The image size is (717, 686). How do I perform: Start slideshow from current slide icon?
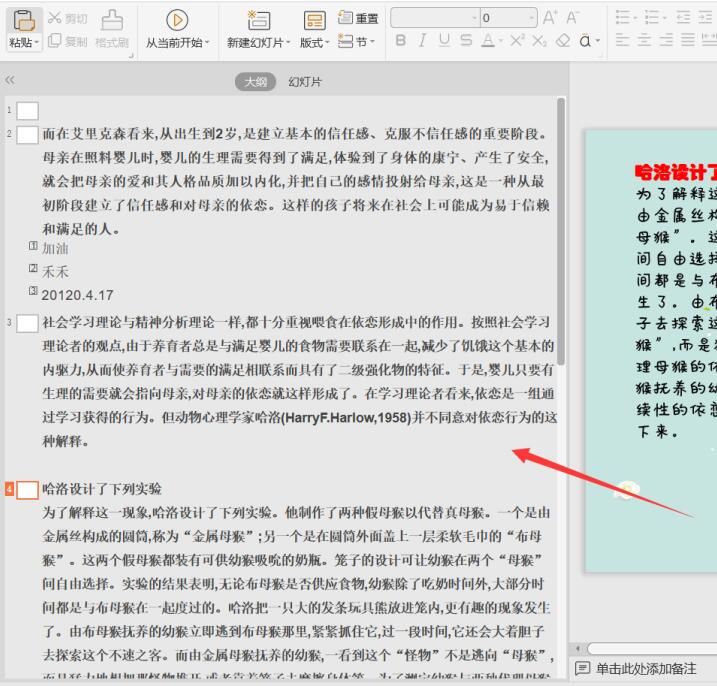177,20
